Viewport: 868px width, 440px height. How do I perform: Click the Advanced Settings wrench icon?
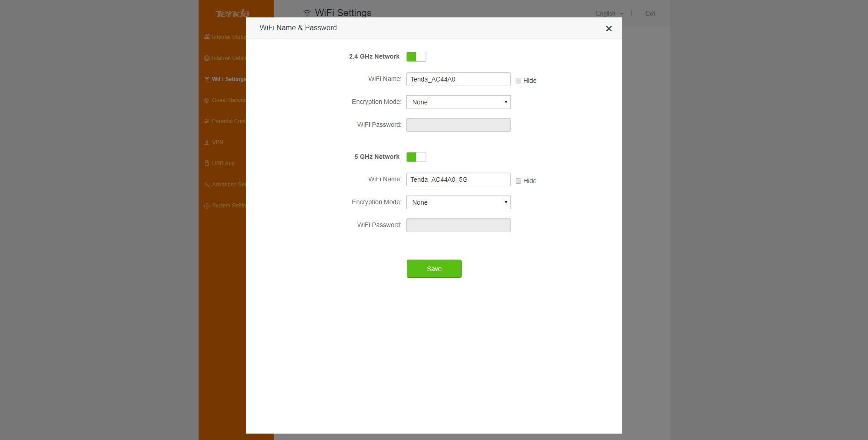point(207,185)
